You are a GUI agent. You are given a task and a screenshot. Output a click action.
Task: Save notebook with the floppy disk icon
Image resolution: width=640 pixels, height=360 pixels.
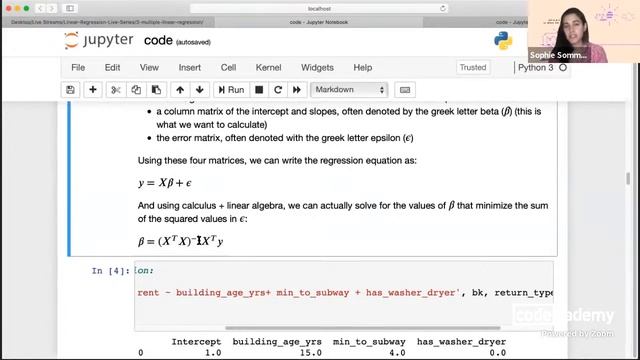[x=70, y=90]
